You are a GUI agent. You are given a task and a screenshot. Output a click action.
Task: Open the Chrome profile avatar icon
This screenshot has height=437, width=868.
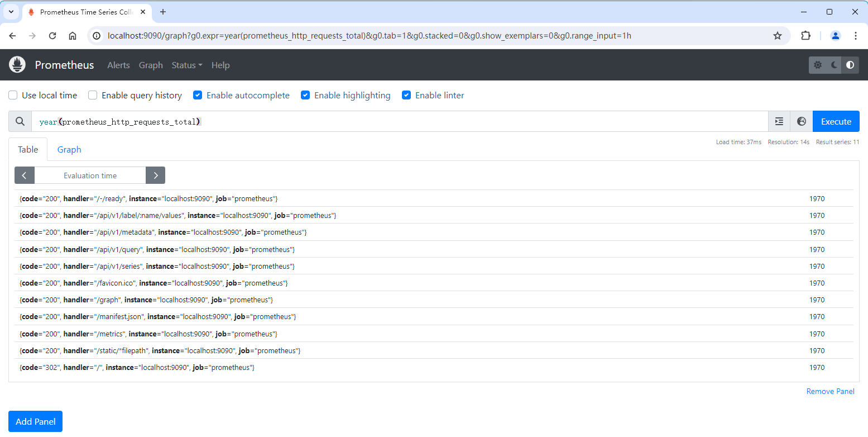click(836, 36)
